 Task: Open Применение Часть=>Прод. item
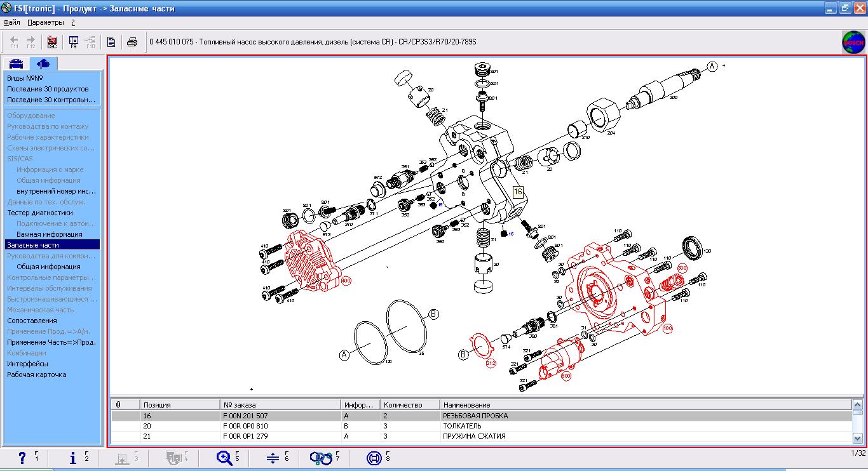click(51, 342)
